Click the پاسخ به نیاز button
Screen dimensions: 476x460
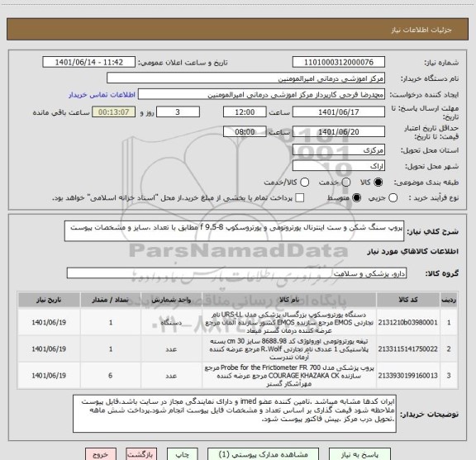coord(359,454)
